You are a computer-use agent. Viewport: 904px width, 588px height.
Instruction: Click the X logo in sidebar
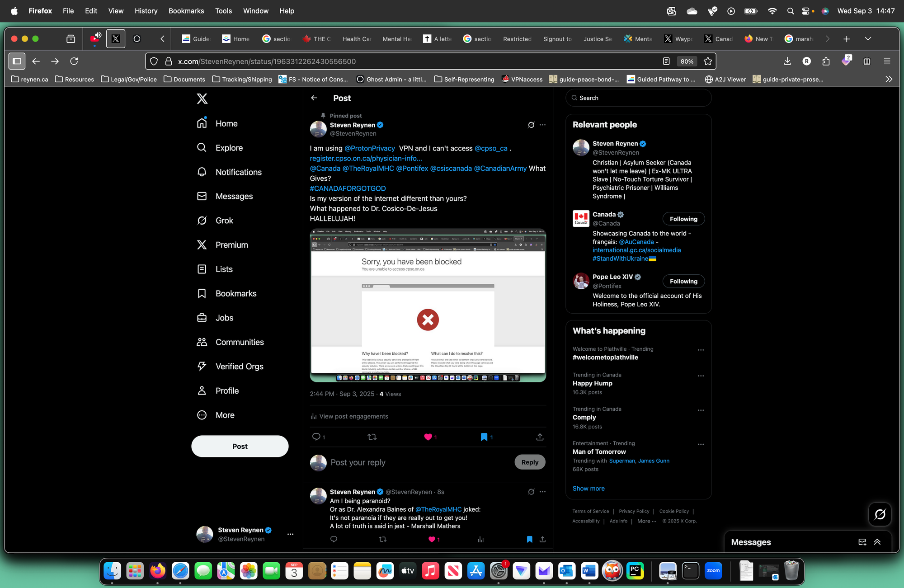click(x=202, y=99)
